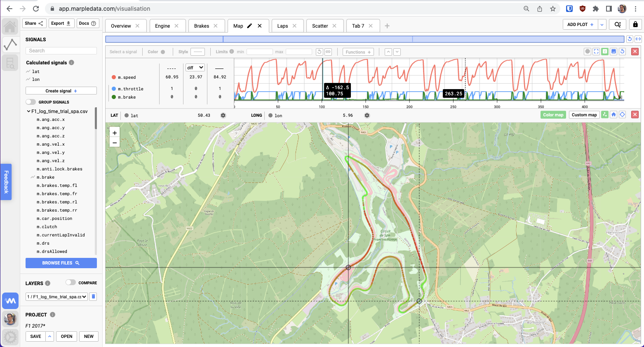Screen dimensions: 644x347
Task: Open the layer selection dropdown
Action: coord(57,297)
